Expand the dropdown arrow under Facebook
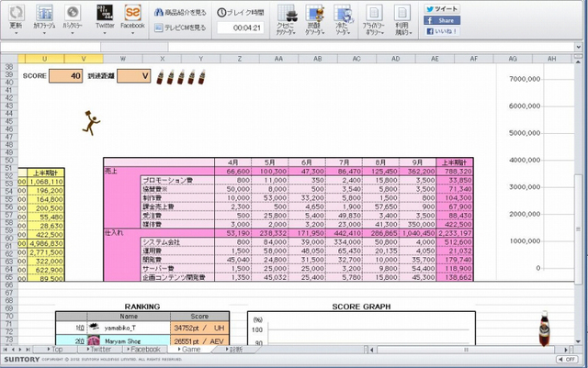Image resolution: width=588 pixels, height=368 pixels. (132, 35)
